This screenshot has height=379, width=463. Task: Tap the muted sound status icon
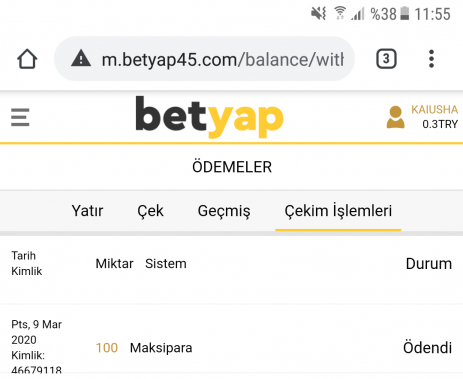[318, 14]
